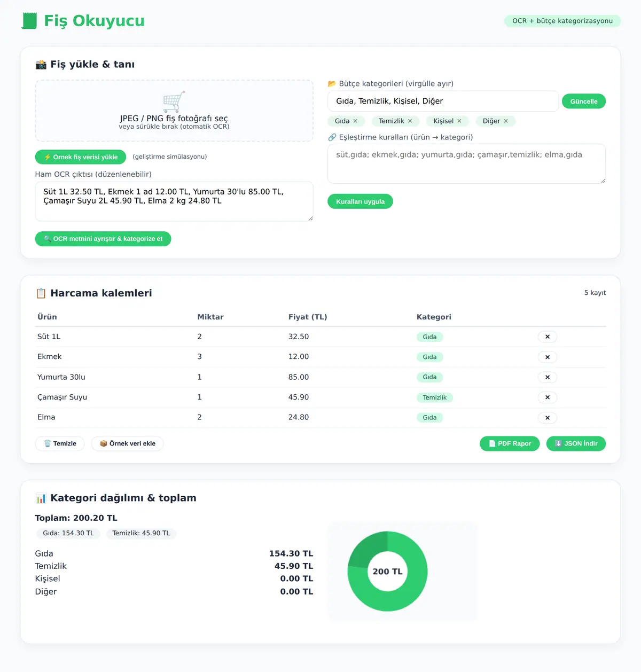Delete the Elma row

[x=548, y=418]
